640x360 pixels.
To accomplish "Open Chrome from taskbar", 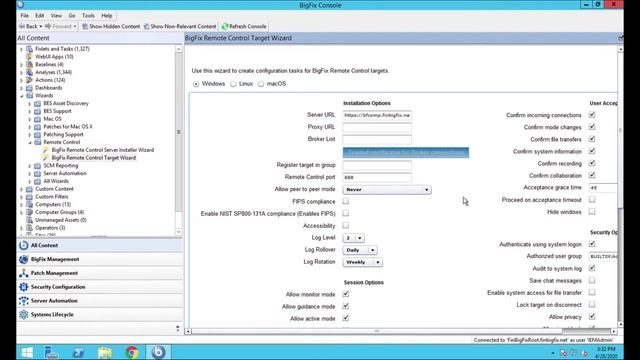I will pos(131,352).
